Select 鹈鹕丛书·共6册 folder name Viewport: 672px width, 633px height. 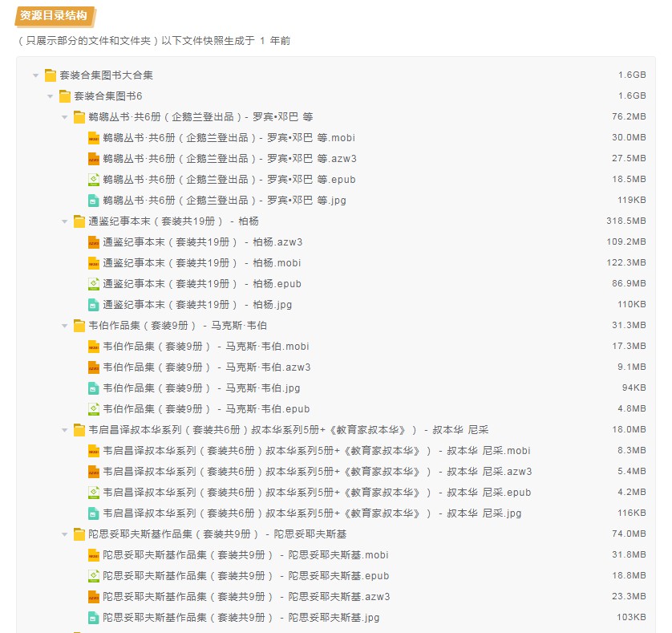click(201, 117)
